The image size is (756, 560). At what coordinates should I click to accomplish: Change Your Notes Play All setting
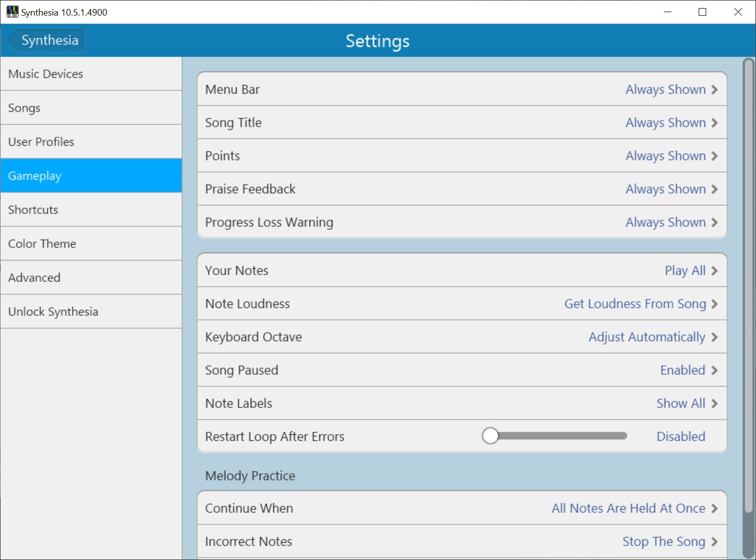tap(685, 271)
